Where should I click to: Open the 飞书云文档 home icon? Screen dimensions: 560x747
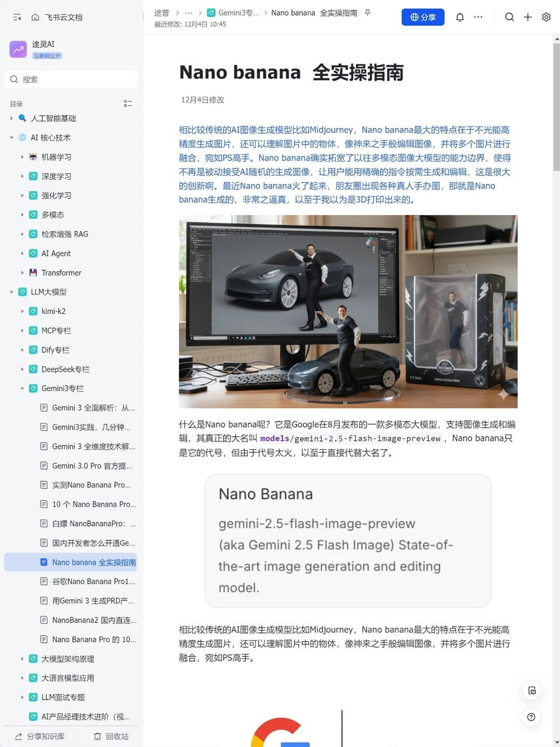point(35,17)
